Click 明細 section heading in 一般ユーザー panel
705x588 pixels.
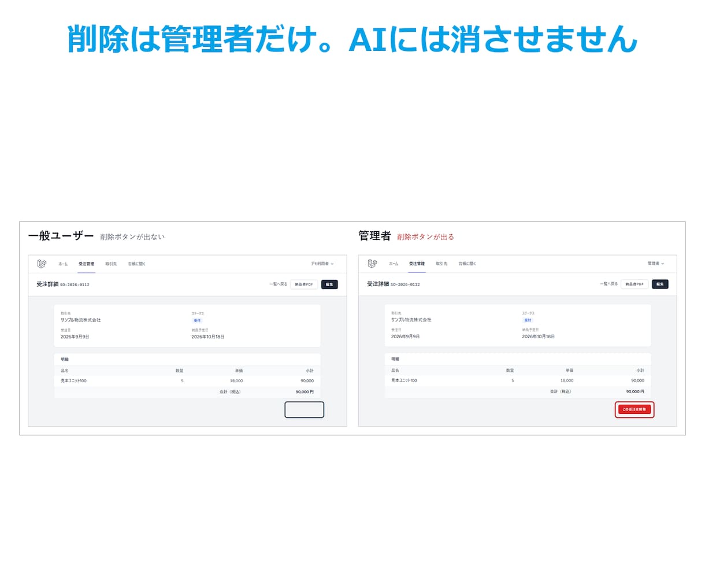point(65,360)
